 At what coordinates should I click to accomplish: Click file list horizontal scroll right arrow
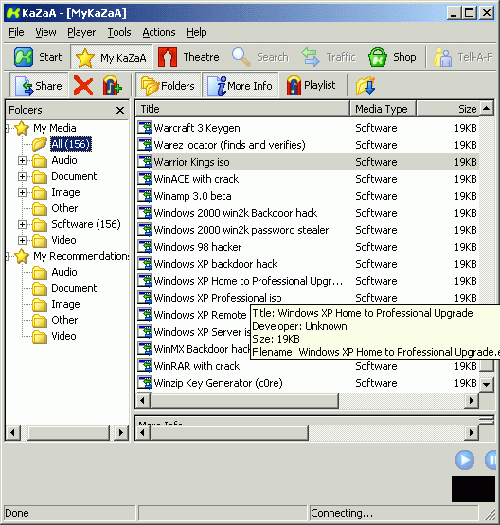pos(472,400)
